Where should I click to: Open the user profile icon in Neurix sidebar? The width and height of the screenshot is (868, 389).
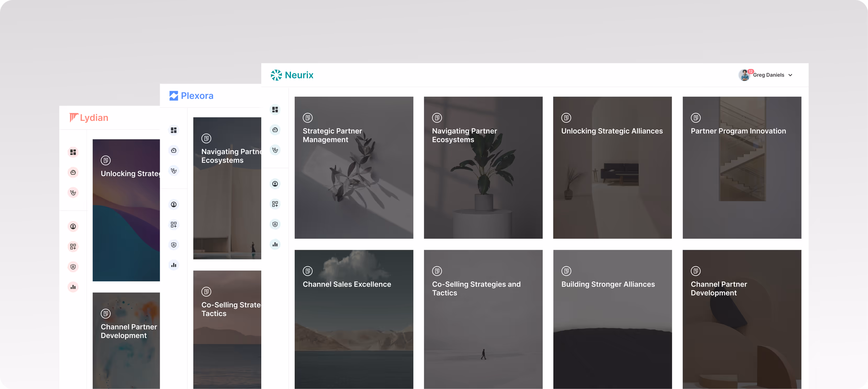point(275,184)
